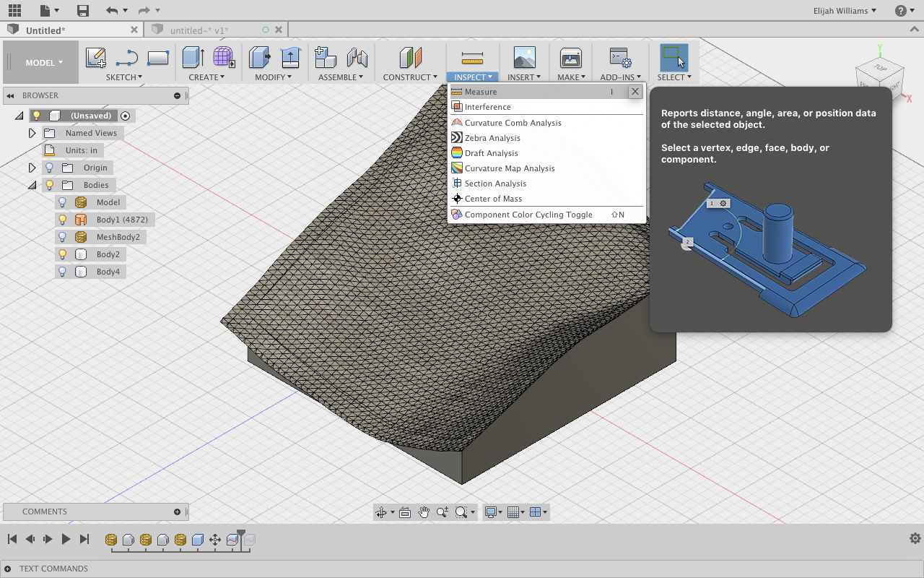Click the Zoom tool in the navigation bar

pos(442,512)
